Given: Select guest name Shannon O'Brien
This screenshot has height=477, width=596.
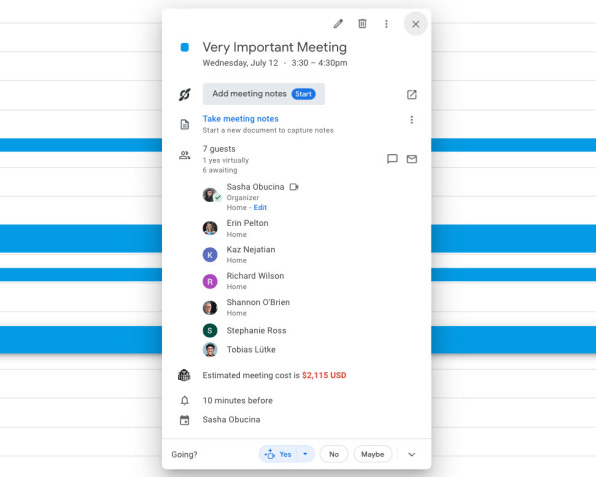Looking at the screenshot, I should (258, 302).
